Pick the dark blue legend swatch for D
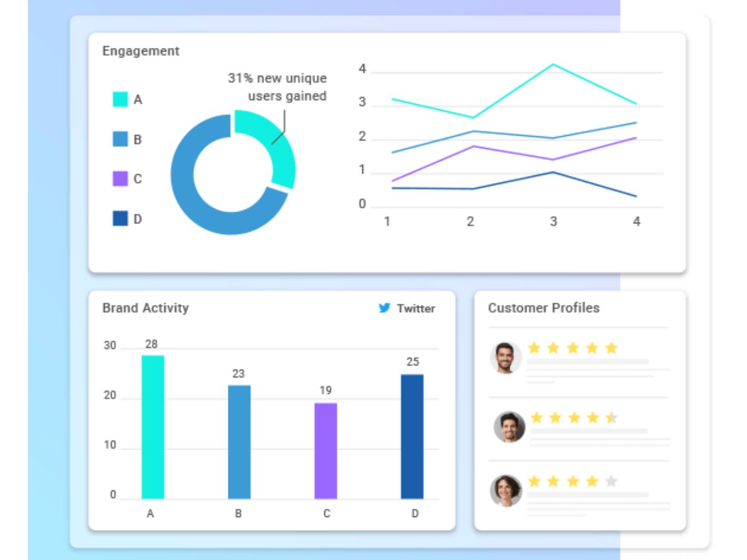Screen dimensions: 747x560 point(120,219)
